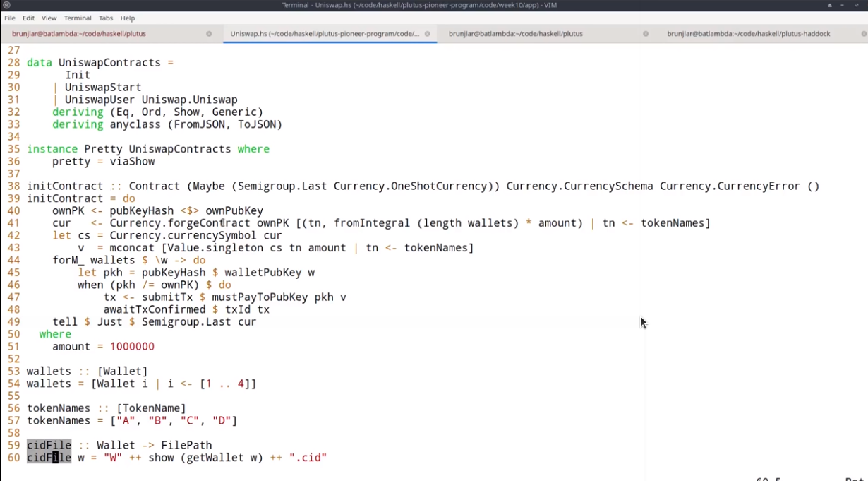Open the Help menu
This screenshot has height=481, width=868.
coord(128,18)
